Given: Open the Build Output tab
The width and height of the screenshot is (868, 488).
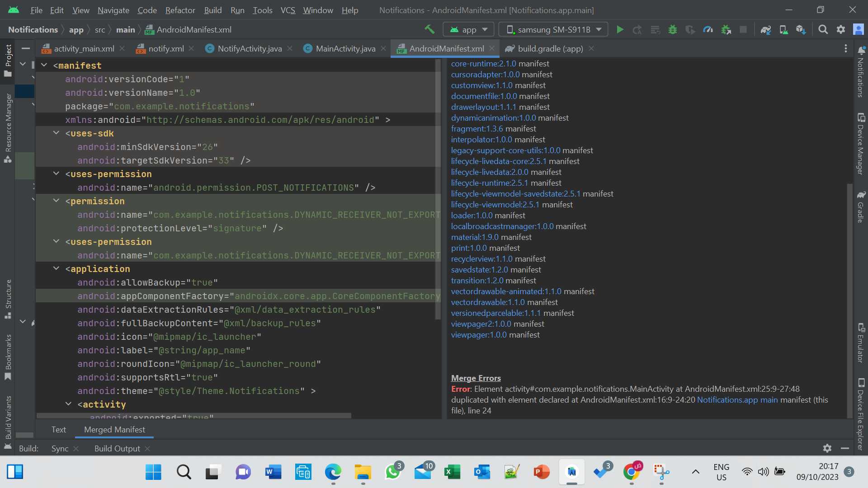Looking at the screenshot, I should [117, 448].
